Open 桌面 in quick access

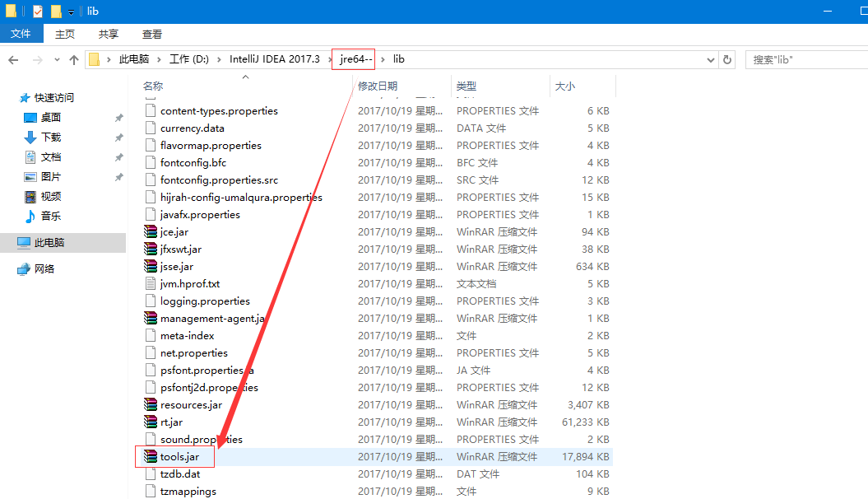point(50,118)
